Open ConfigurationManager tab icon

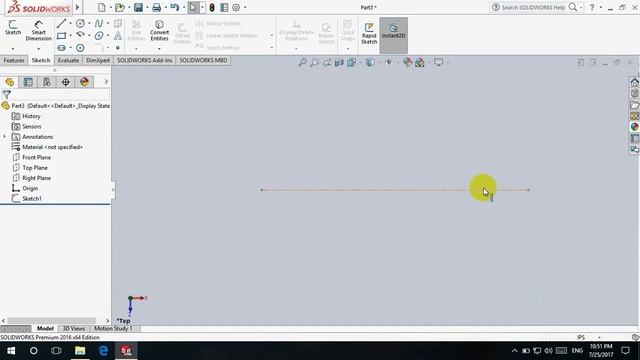[x=47, y=82]
